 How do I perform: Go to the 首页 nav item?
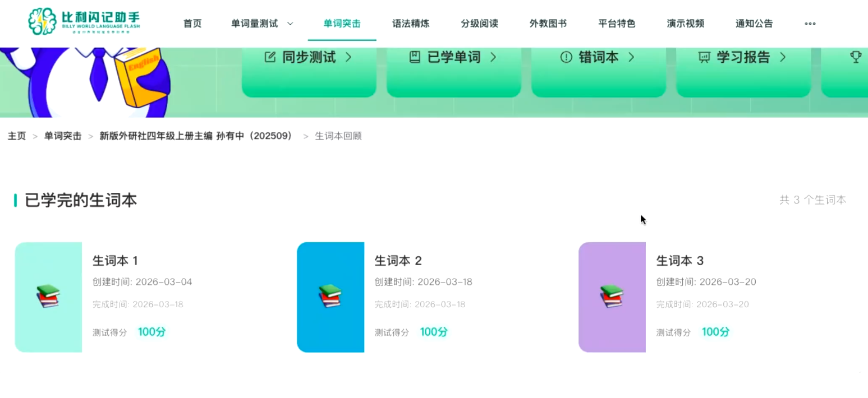pyautogui.click(x=192, y=24)
